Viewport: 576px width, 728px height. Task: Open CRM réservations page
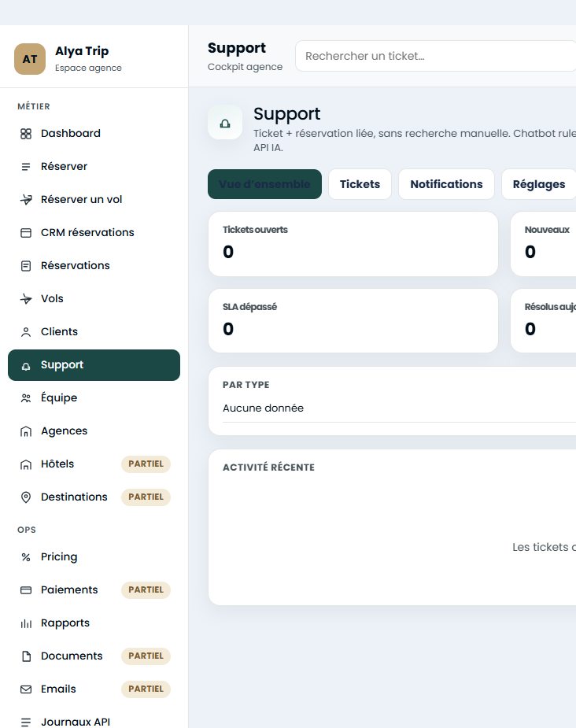pos(94,233)
